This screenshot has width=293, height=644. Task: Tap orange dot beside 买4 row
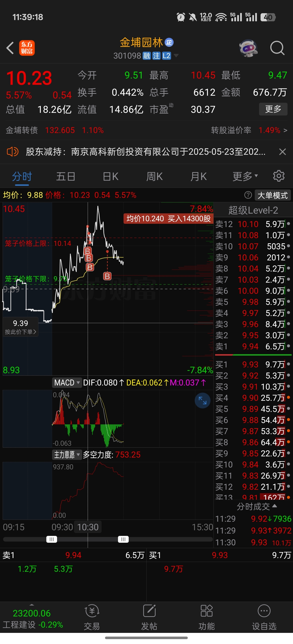289,397
